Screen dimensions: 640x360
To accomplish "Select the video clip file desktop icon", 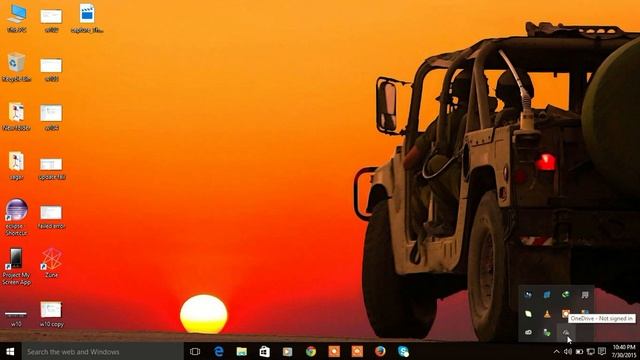I will click(87, 18).
